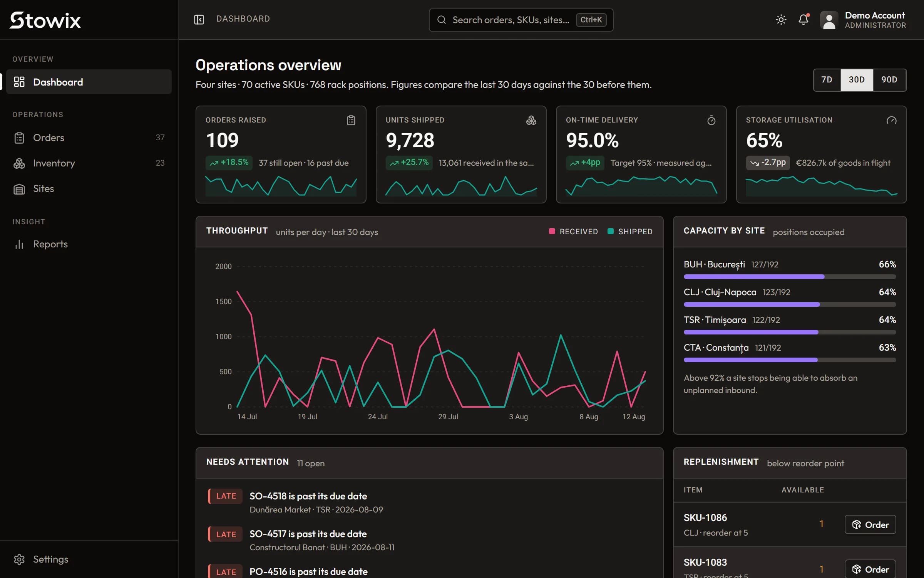
Task: Toggle the light theme sun icon
Action: coord(781,20)
